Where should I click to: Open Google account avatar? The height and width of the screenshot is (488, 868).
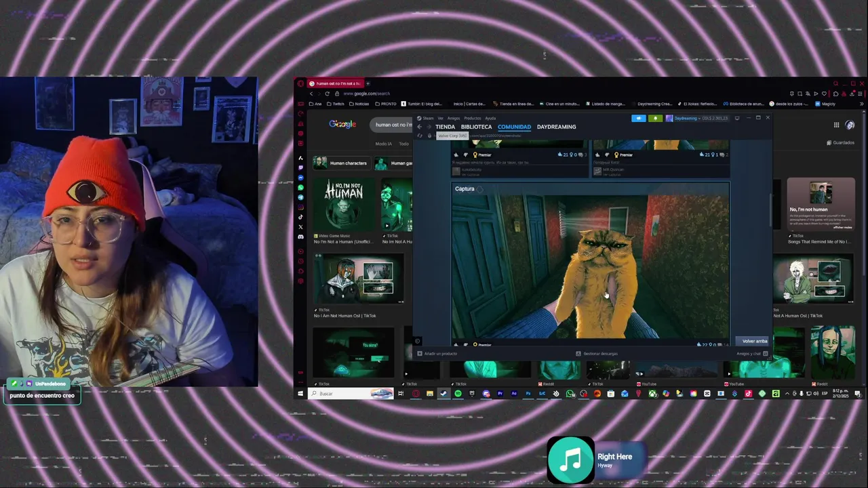coord(850,125)
